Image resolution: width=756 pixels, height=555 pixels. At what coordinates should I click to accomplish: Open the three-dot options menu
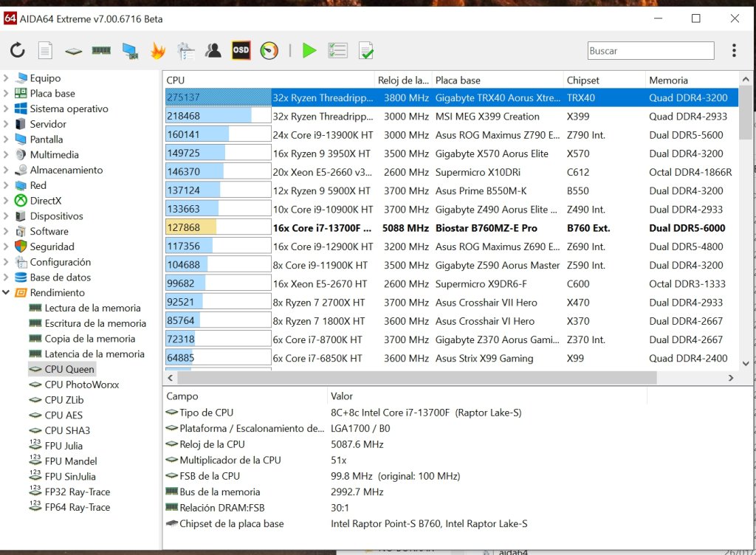[734, 50]
